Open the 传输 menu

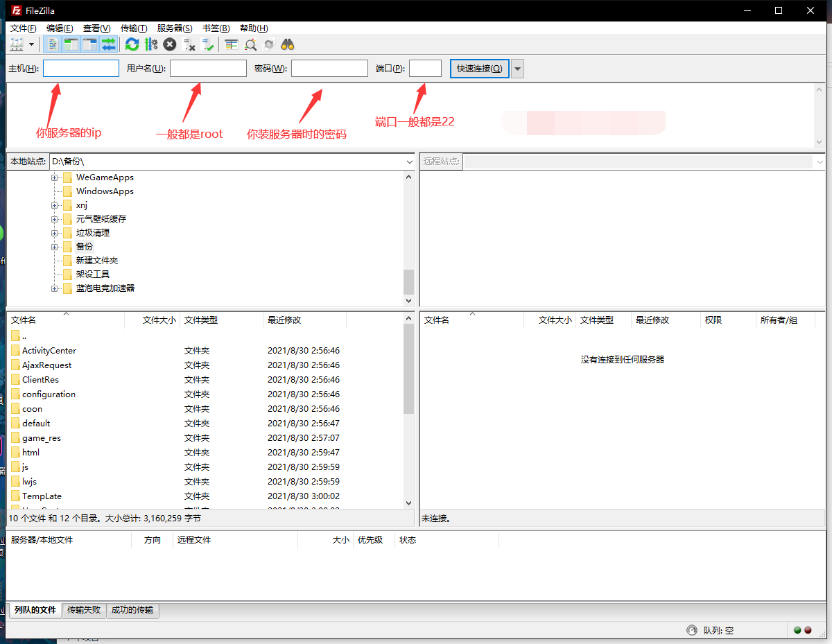[x=133, y=28]
